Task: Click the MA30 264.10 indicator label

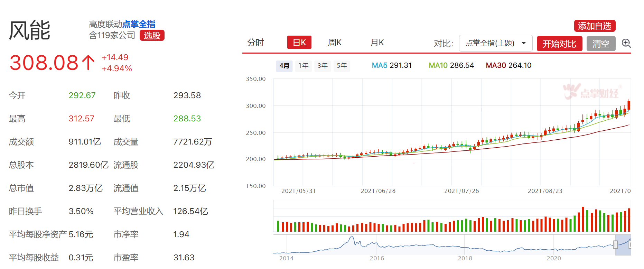Action: [508, 65]
